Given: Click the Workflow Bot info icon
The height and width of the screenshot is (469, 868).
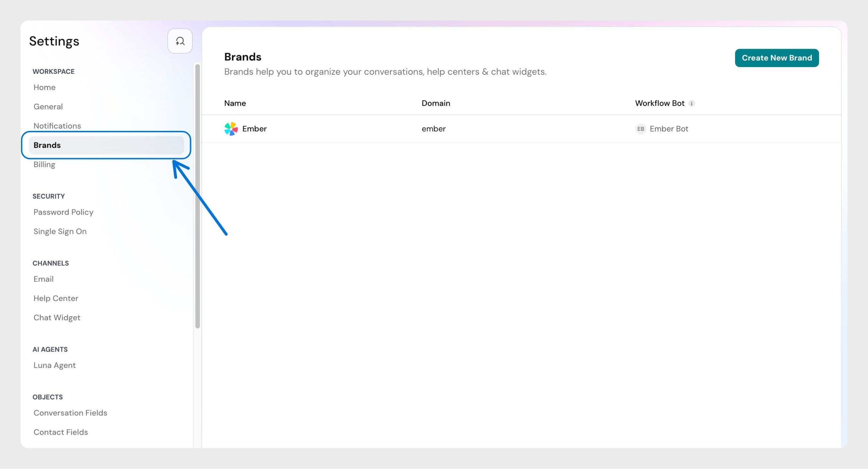Looking at the screenshot, I should [x=691, y=103].
